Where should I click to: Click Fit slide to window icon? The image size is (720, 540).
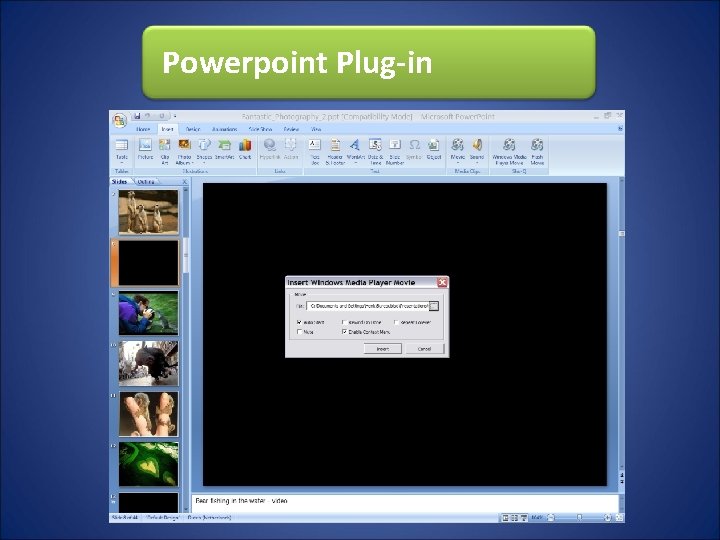[x=619, y=518]
